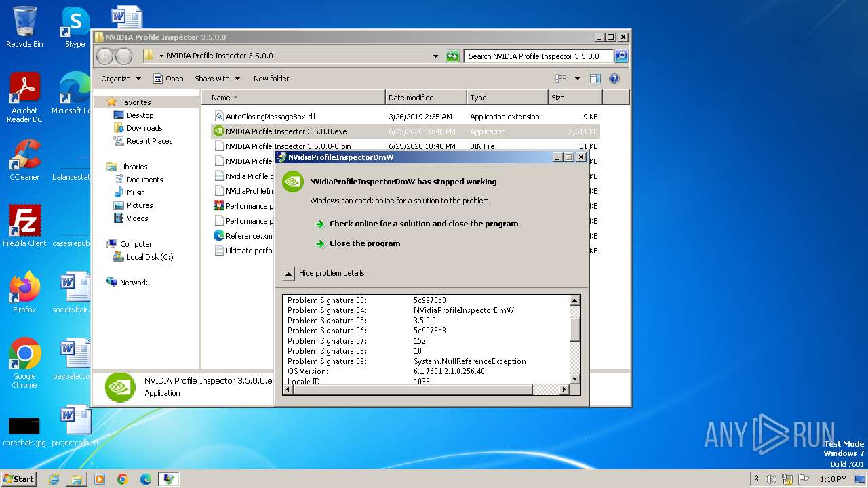This screenshot has height=488, width=868.
Task: Open societyhair Word document on desktop
Action: coord(71,293)
